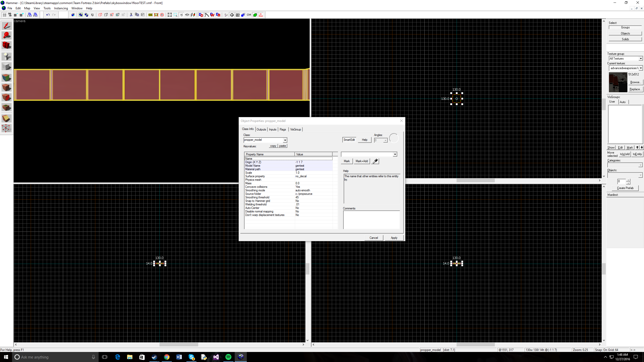Toggle texture lock 'tl' button
Image resolution: width=644 pixels, height=362 pixels.
pyautogui.click(x=181, y=15)
